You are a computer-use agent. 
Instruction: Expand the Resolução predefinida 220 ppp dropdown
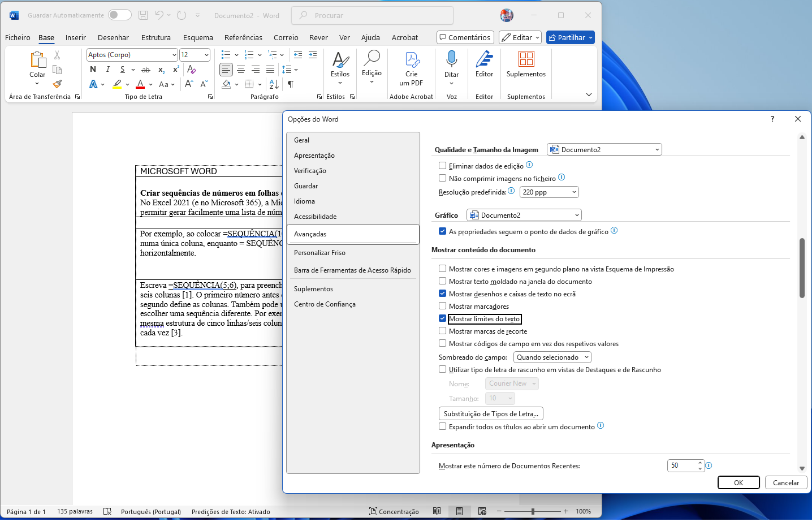548,192
